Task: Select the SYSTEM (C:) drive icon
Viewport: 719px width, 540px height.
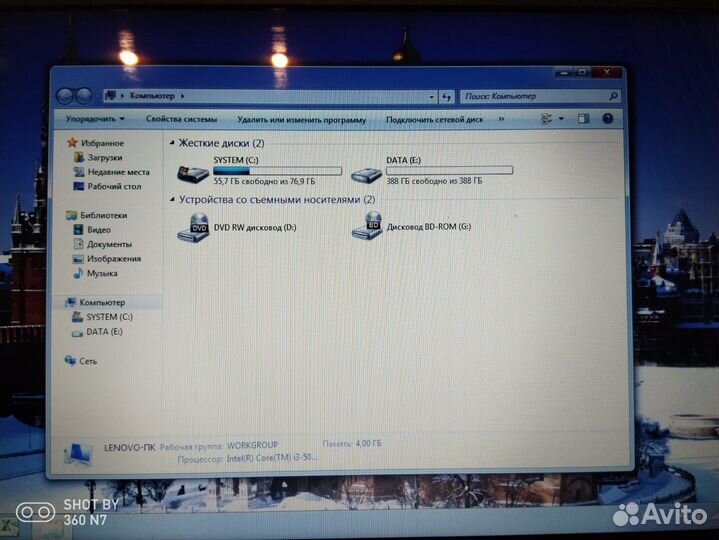Action: [x=193, y=173]
